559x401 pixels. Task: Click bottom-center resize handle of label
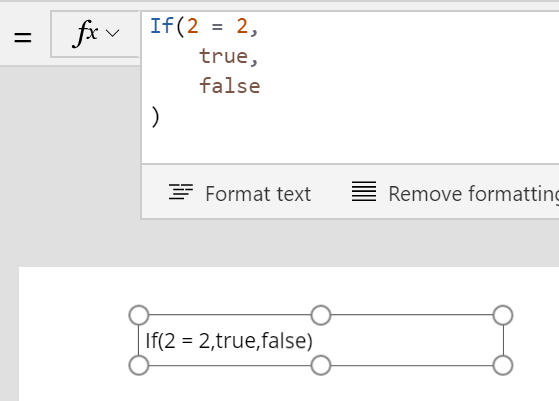point(321,365)
